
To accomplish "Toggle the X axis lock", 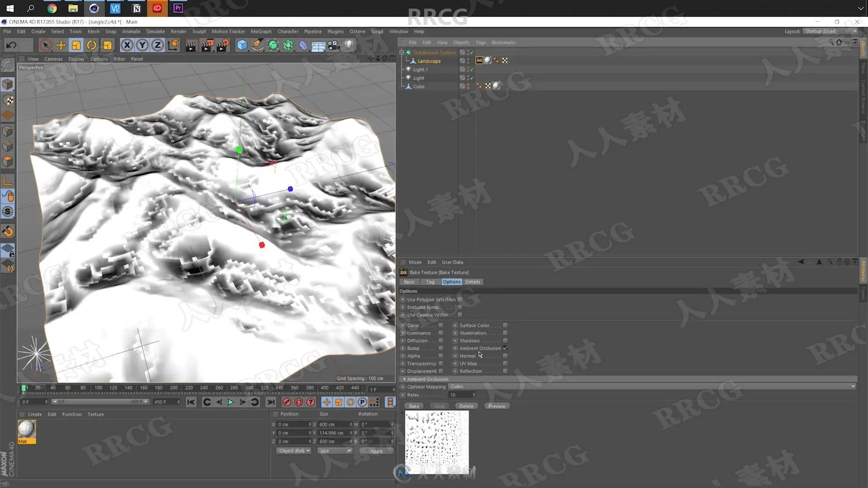I will (x=127, y=45).
